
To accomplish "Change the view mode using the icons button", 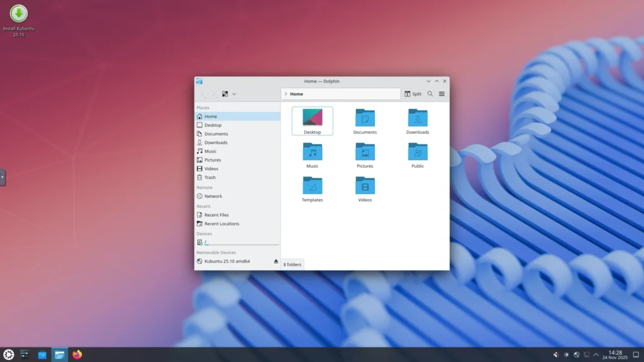I will pyautogui.click(x=225, y=94).
